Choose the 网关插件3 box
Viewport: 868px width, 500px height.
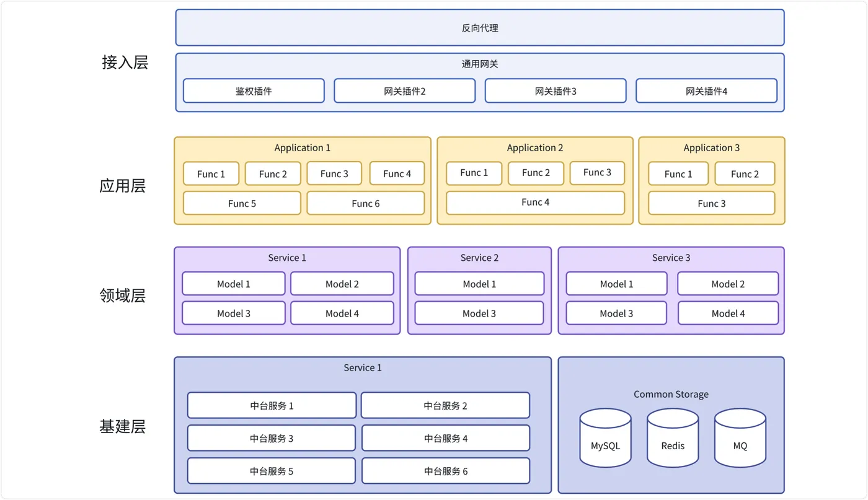coord(556,91)
